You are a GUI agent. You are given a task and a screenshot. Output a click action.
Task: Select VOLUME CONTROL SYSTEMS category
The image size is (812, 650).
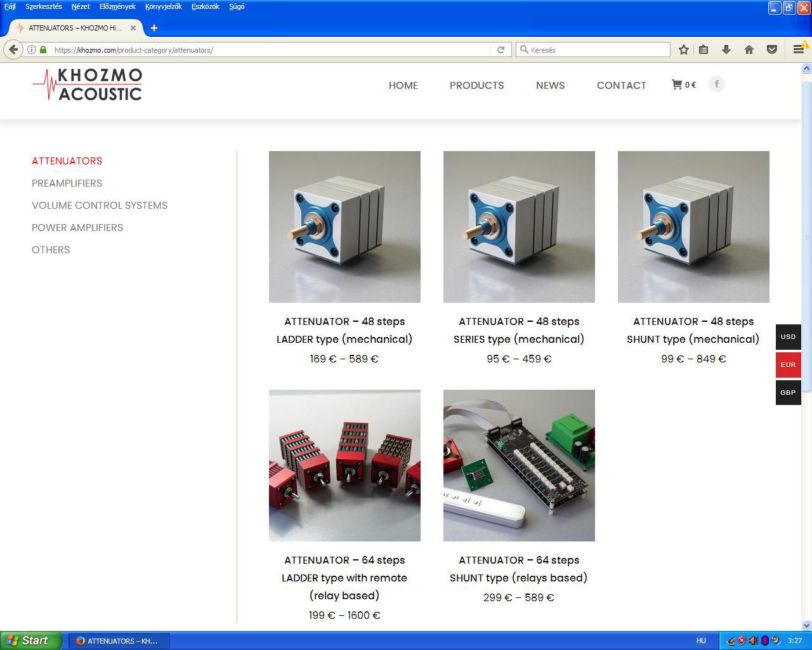(x=100, y=205)
